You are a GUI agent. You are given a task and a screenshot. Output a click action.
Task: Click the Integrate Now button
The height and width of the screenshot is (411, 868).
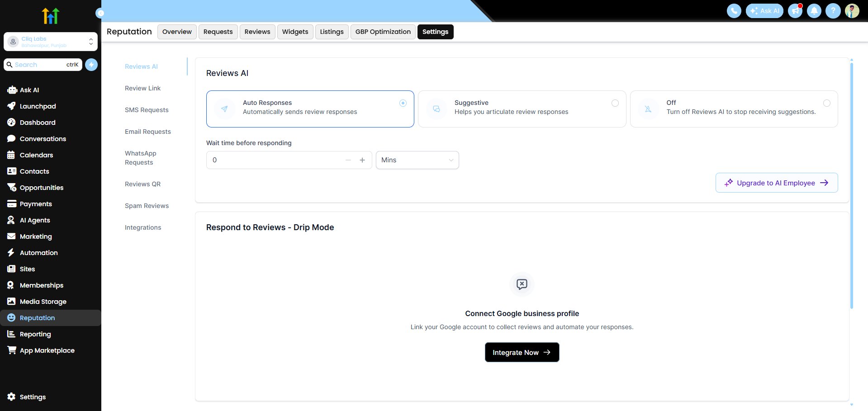pos(522,352)
